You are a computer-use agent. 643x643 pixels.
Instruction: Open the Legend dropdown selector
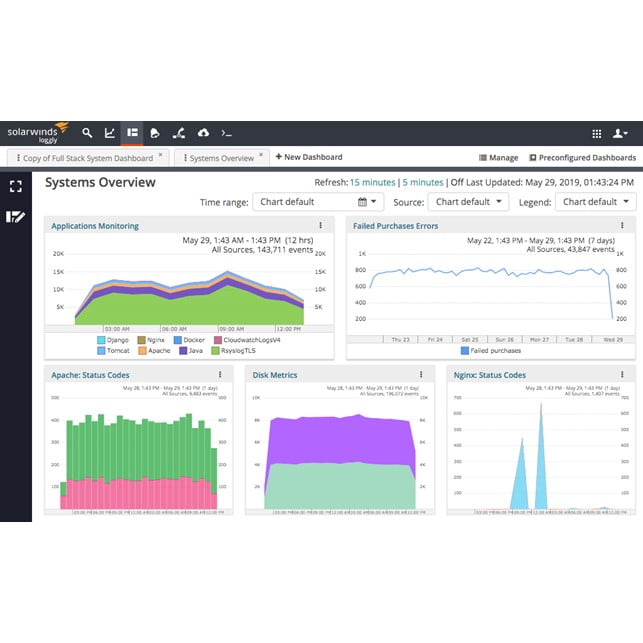click(x=596, y=202)
